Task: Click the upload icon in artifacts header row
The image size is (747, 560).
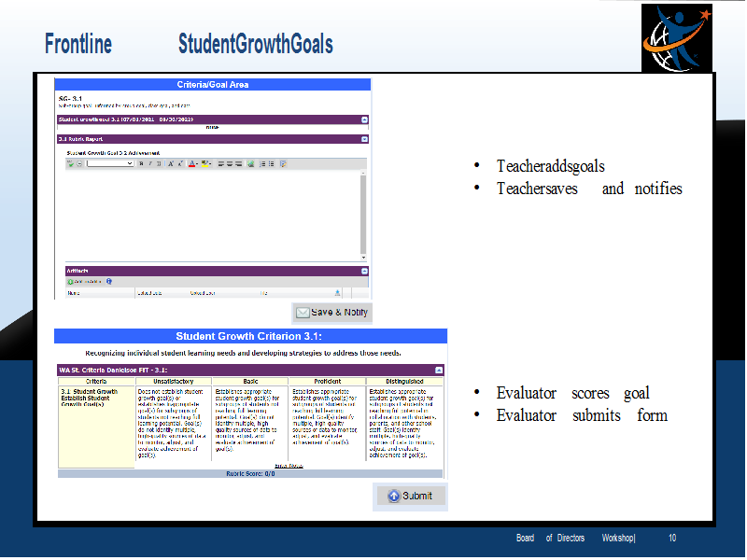Action: 337,293
